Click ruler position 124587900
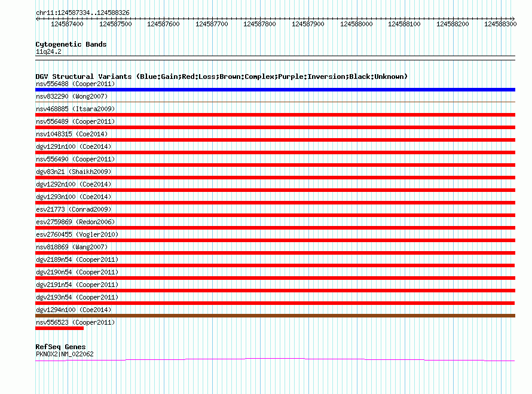Image resolution: width=532 pixels, height=394 pixels. point(308,24)
